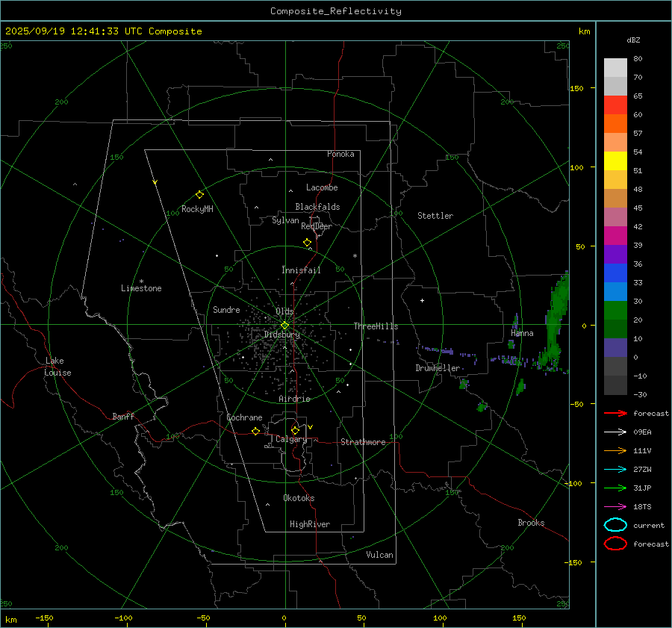
Task: Select the yellow diamond marker near Cochrane
Action: (255, 432)
